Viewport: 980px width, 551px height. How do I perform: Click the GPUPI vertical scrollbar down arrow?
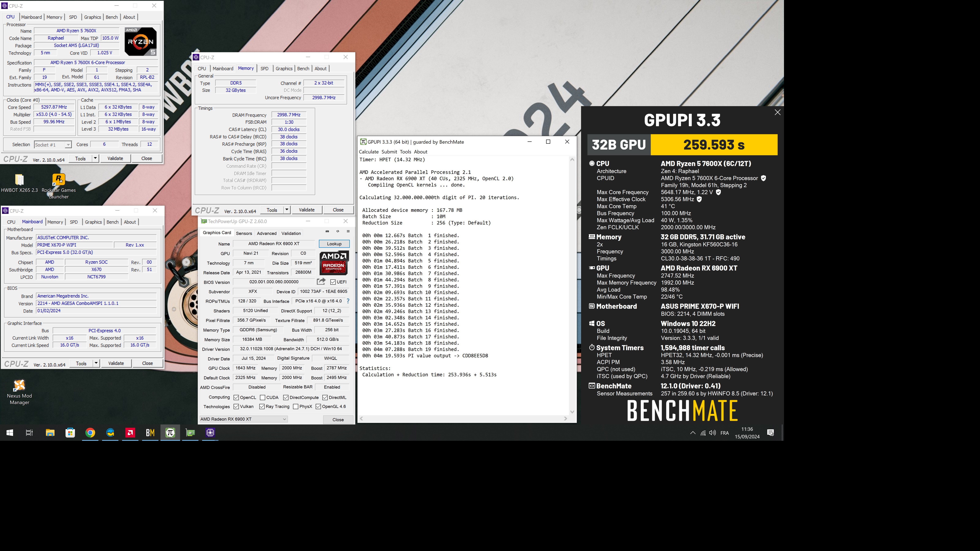[x=572, y=412]
